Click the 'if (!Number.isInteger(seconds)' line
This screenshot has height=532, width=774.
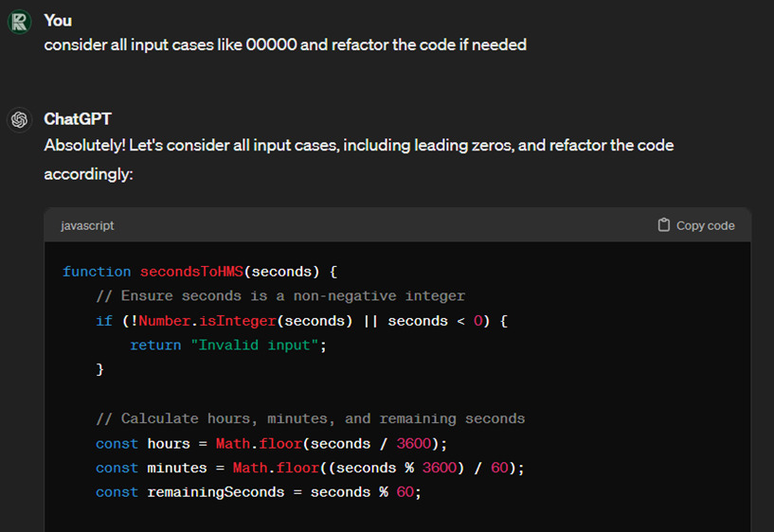[x=301, y=321]
